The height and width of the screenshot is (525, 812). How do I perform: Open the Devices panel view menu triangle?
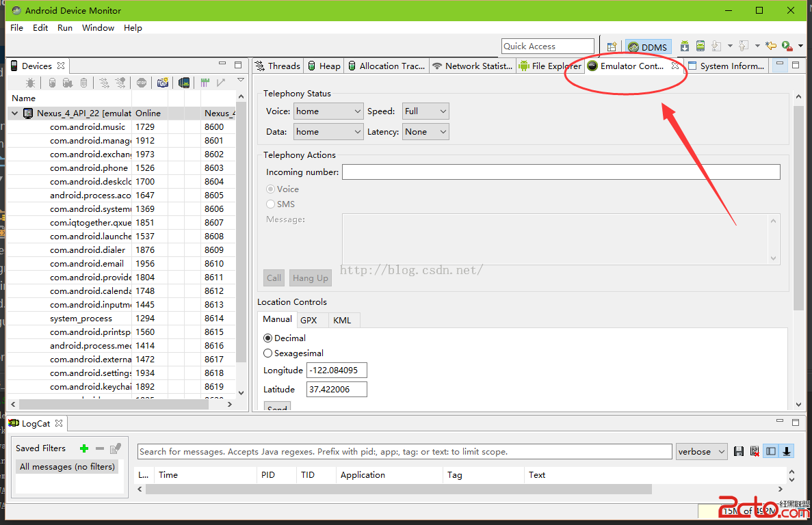[241, 80]
